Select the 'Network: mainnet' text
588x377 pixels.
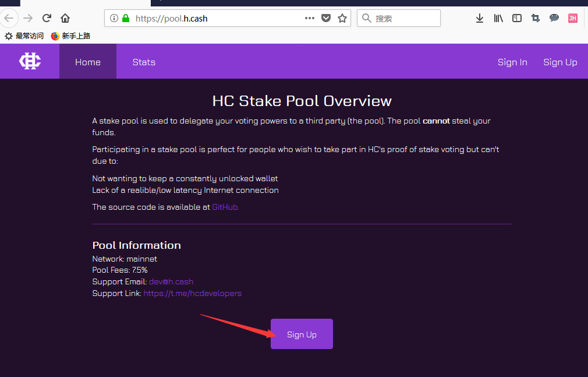[125, 259]
